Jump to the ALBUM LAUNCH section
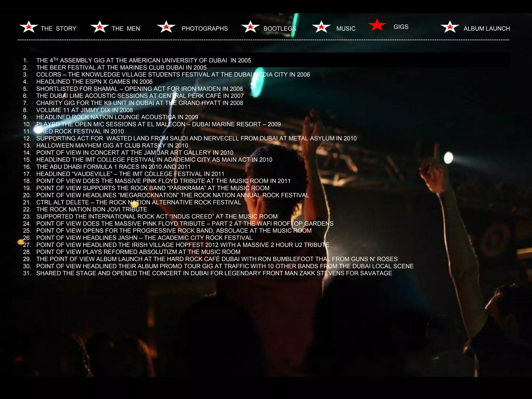This screenshot has height=399, width=532. point(487,29)
